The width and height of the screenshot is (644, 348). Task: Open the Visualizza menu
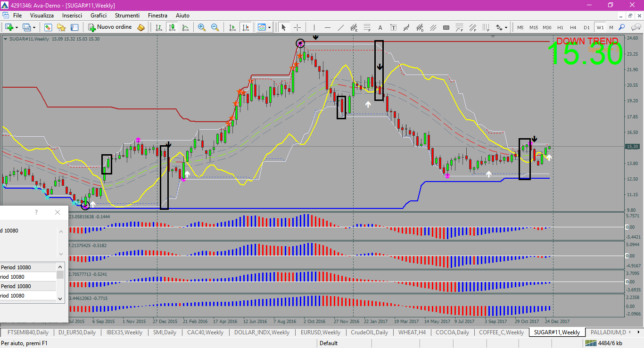pyautogui.click(x=41, y=16)
